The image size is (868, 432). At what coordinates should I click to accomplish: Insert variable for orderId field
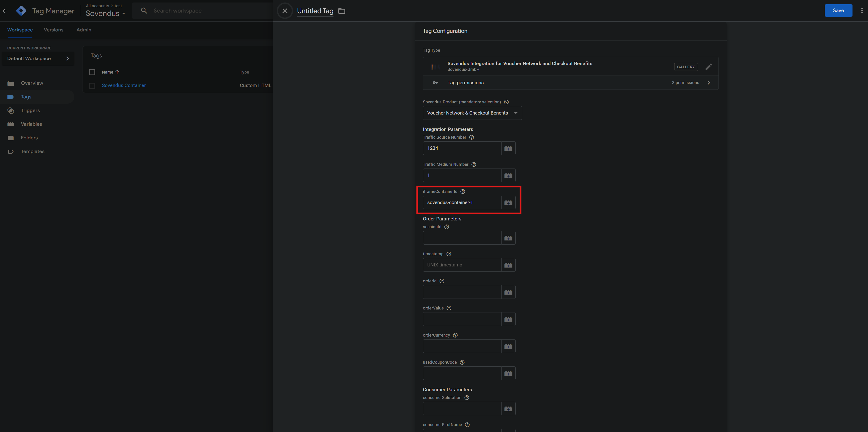508,292
